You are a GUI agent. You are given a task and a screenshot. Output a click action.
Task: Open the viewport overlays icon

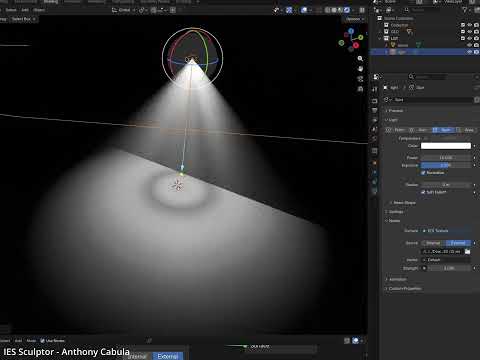click(x=304, y=10)
